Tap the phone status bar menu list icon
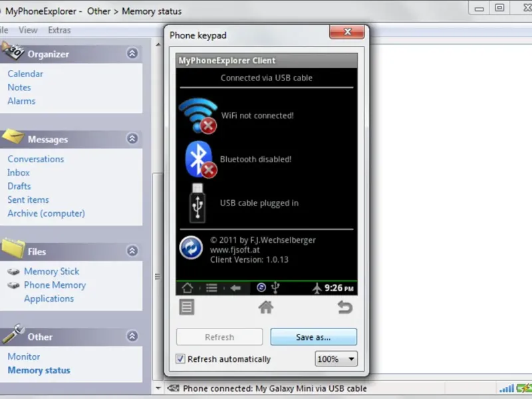 click(x=211, y=288)
